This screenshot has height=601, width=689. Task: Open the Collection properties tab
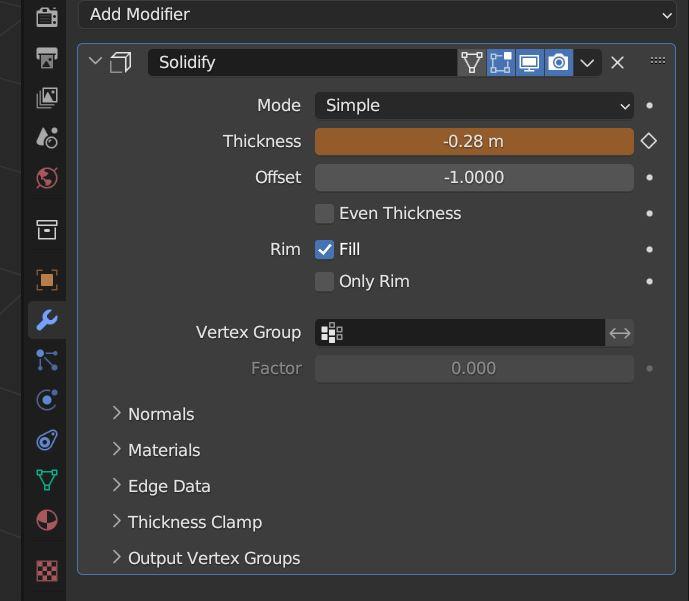coord(47,230)
